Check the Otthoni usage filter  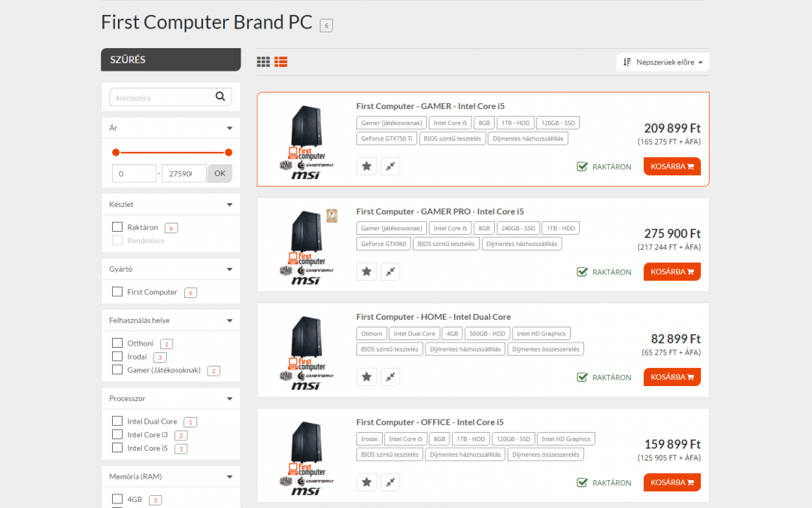tap(117, 343)
